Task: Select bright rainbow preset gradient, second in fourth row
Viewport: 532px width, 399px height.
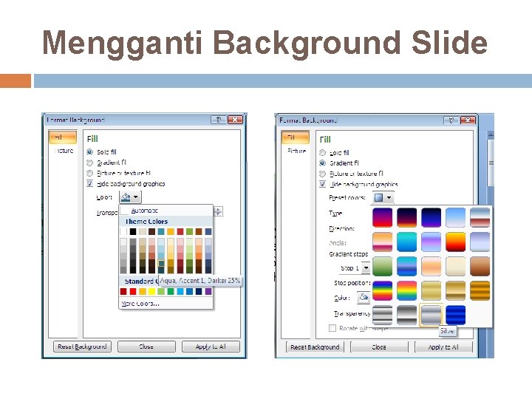Action: [x=407, y=291]
